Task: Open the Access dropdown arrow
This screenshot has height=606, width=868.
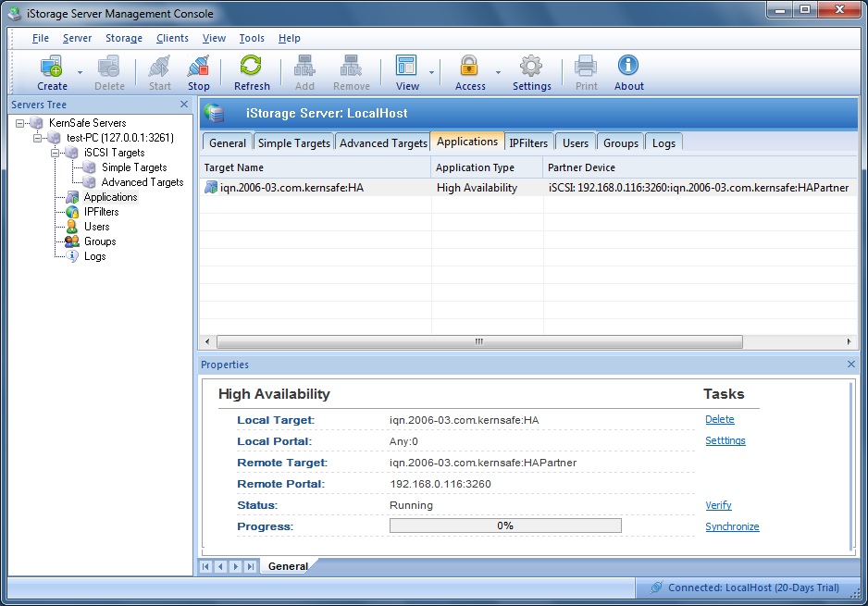Action: pyautogui.click(x=498, y=72)
